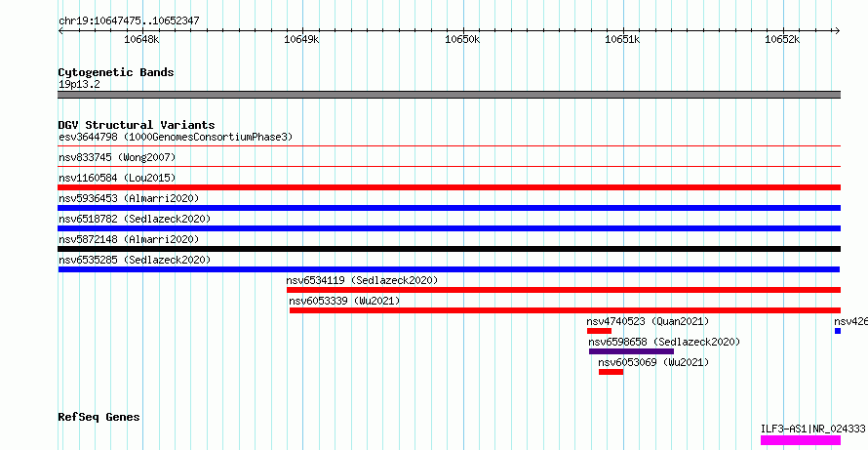Select the nsv6053069 (Wu2021) label
Screen dimensions: 868x450
[653, 362]
